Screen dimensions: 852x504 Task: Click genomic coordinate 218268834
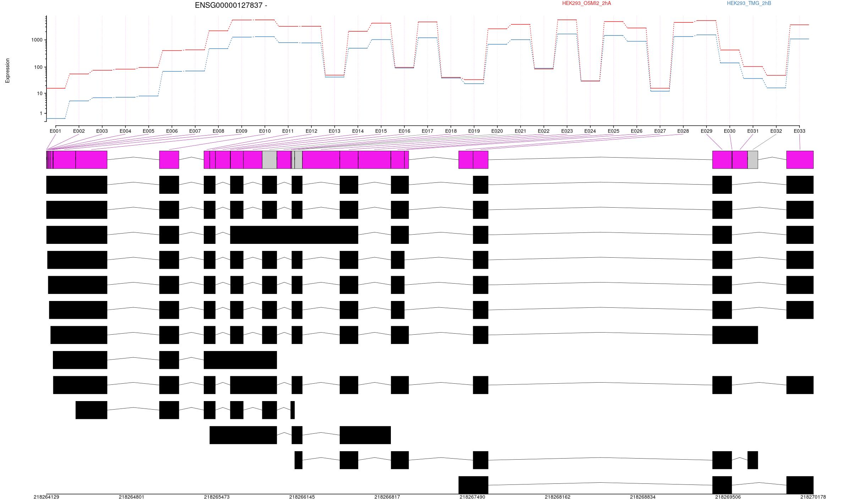click(643, 497)
